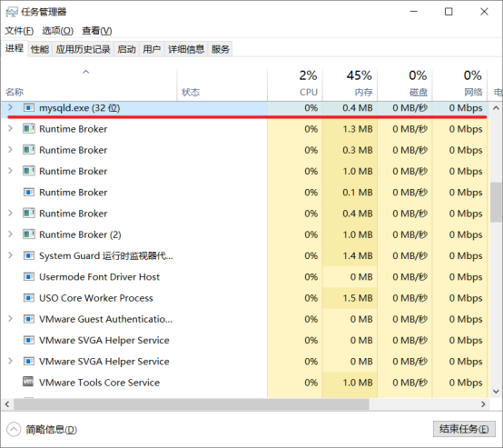Screen dimensions: 503x448
Task: Switch to the 性能 tab
Action: pyautogui.click(x=40, y=49)
